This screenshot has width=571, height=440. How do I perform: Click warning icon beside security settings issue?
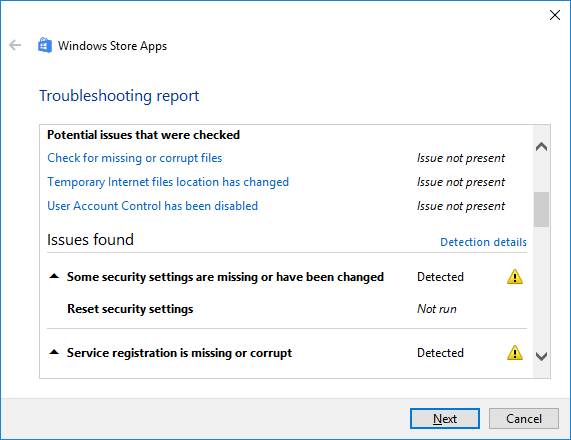[x=515, y=277]
